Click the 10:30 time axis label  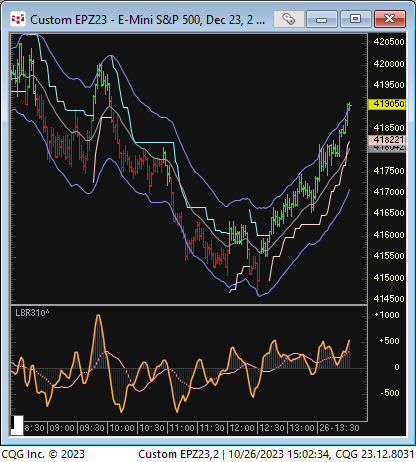tap(152, 428)
